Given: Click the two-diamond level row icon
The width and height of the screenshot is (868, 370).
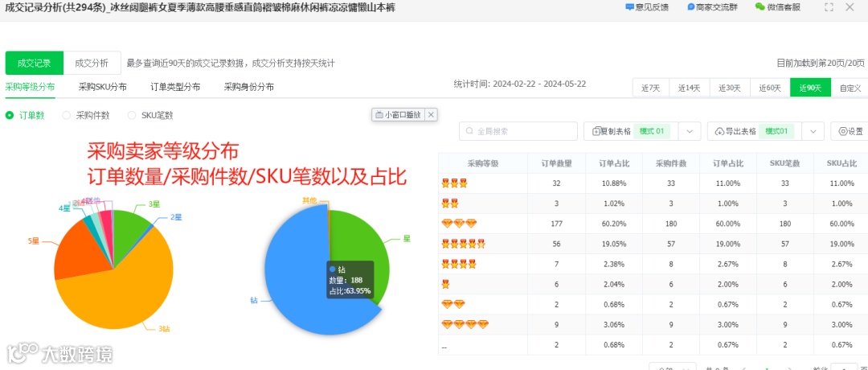Looking at the screenshot, I should pyautogui.click(x=453, y=304).
